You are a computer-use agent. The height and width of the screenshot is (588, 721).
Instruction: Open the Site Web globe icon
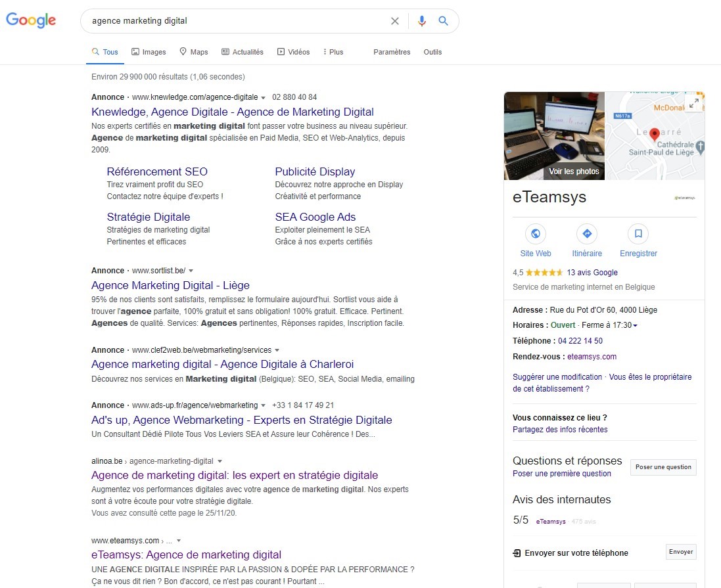tap(536, 233)
